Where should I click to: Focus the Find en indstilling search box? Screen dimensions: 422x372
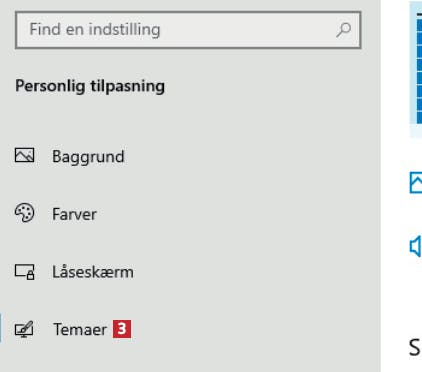[x=188, y=30]
